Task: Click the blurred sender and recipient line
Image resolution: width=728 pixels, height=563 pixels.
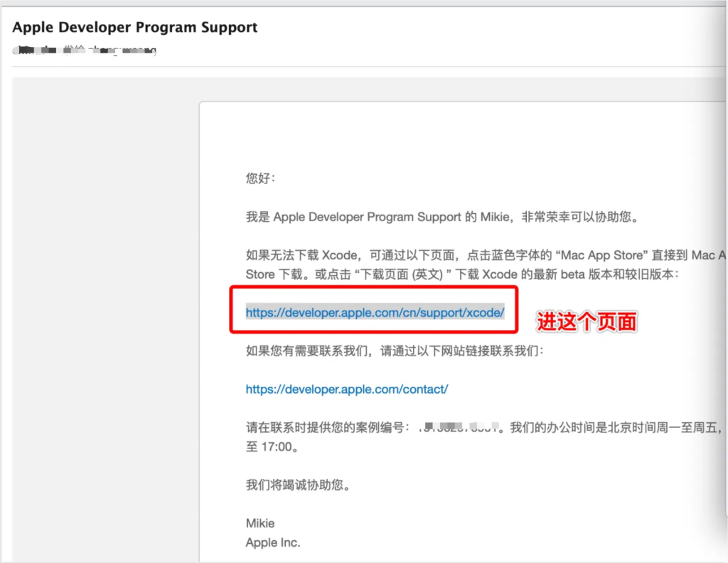Action: 85,50
